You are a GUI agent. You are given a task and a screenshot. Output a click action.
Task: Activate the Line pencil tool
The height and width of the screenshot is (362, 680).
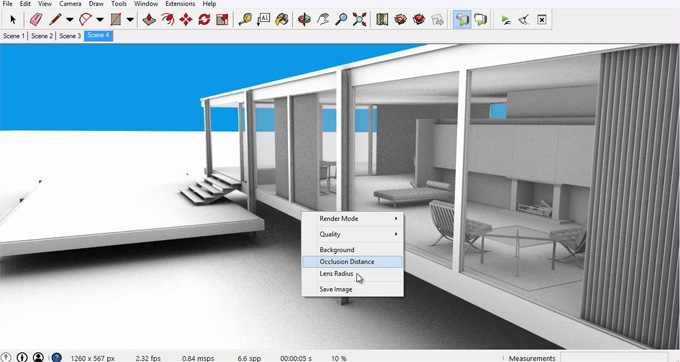tap(55, 20)
